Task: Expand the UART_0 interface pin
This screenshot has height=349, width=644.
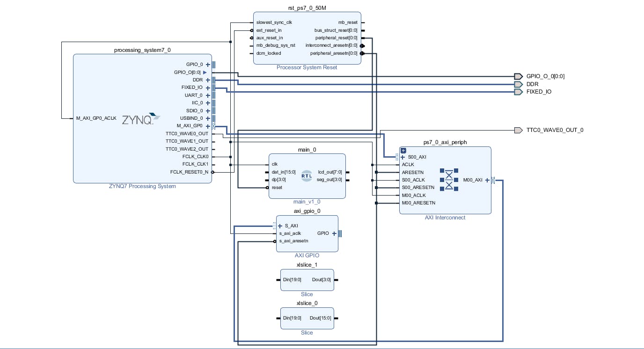Action: (x=208, y=95)
